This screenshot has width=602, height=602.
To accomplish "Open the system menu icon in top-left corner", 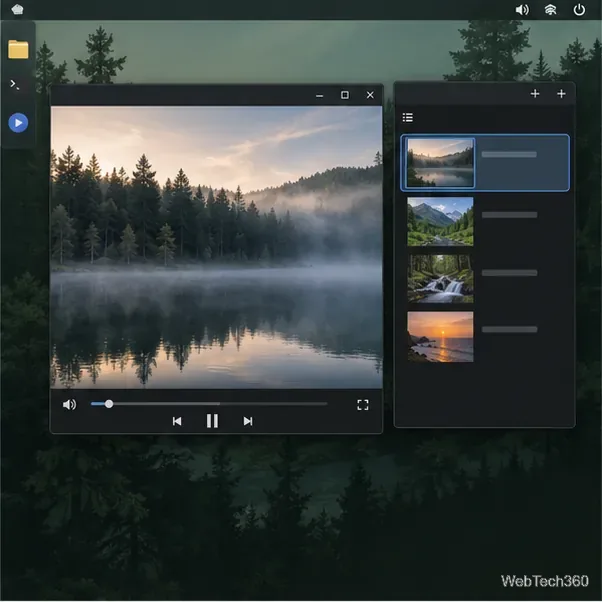I will (x=17, y=9).
